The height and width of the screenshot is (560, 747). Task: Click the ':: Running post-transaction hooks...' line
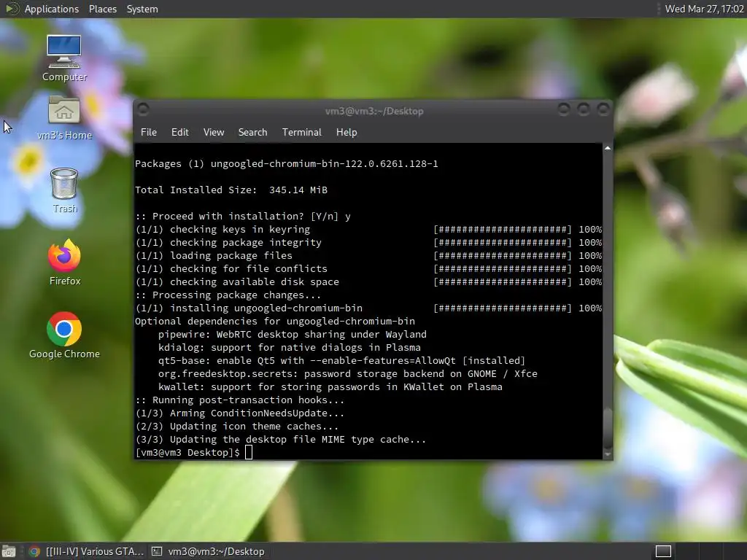tap(239, 400)
